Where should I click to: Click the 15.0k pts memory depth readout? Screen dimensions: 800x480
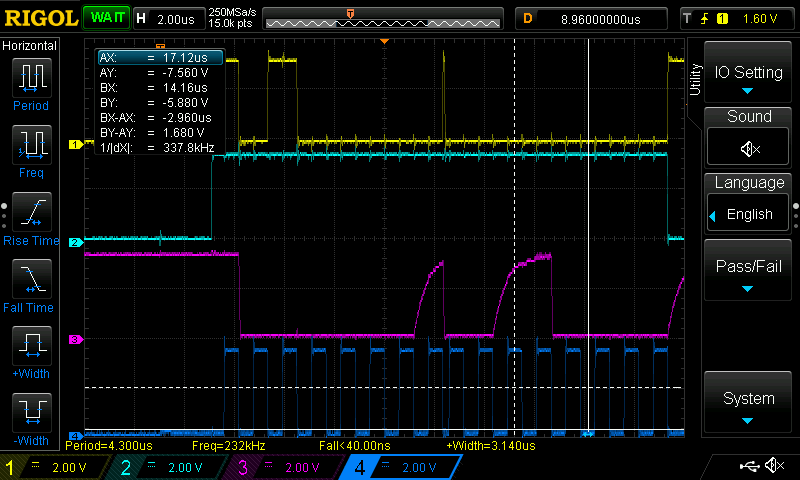[x=230, y=23]
